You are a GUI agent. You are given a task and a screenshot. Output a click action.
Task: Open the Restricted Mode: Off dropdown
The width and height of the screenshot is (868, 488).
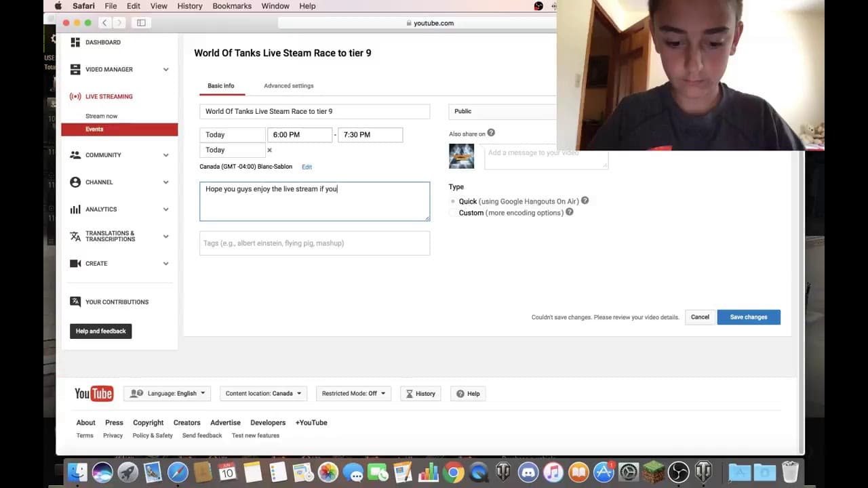tap(353, 393)
